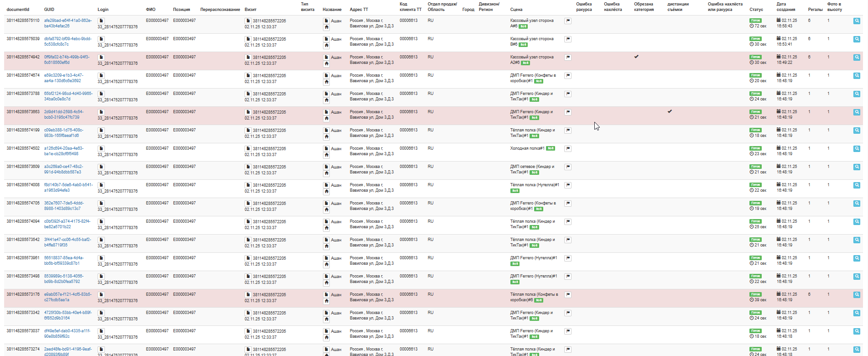
Task: Click the Готов status badge in row afe29bad
Action: point(755,21)
